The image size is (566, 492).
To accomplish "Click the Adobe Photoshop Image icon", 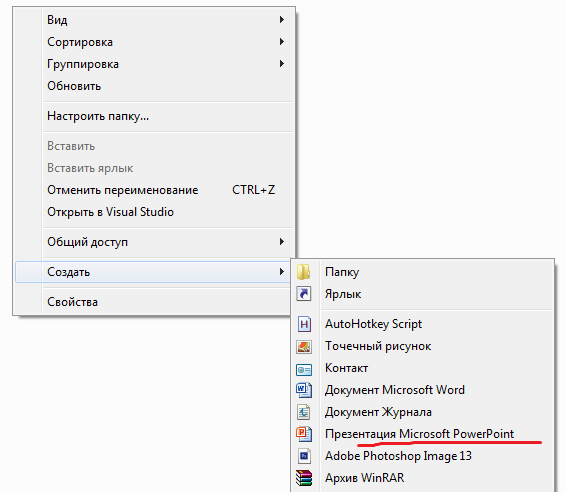I will pos(304,456).
